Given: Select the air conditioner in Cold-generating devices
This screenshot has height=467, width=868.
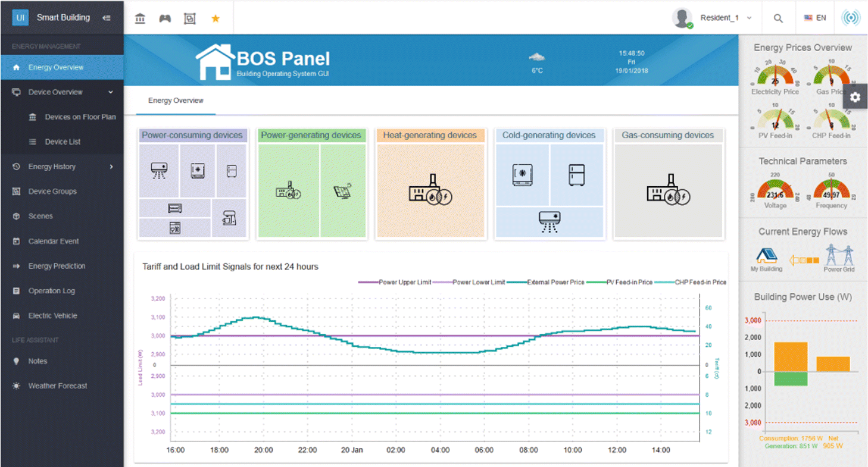Looking at the screenshot, I should point(549,222).
